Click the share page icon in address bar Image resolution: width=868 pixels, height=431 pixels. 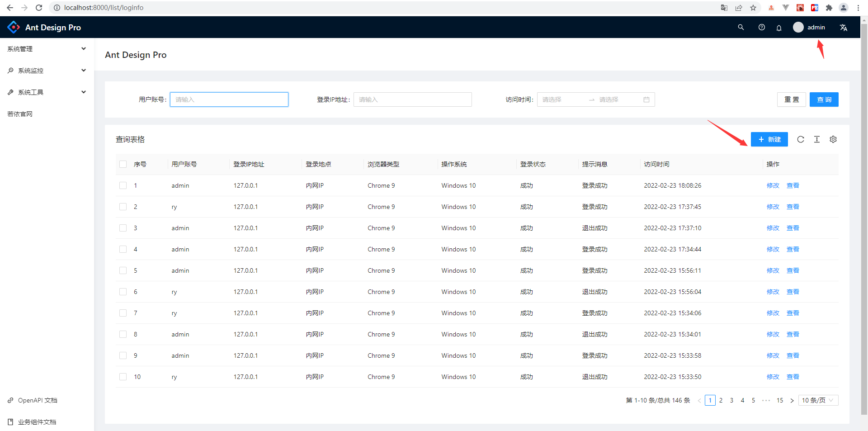coord(739,8)
